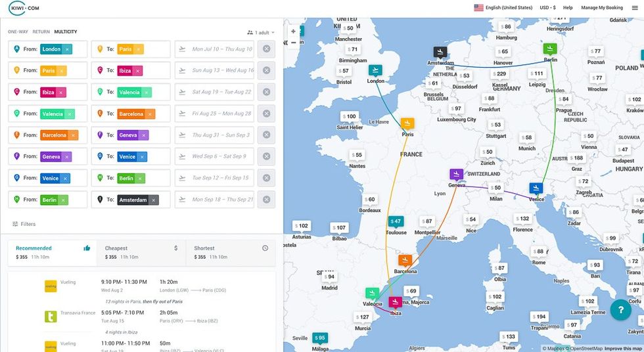Click the Berlin airplane marker on map

click(x=550, y=49)
